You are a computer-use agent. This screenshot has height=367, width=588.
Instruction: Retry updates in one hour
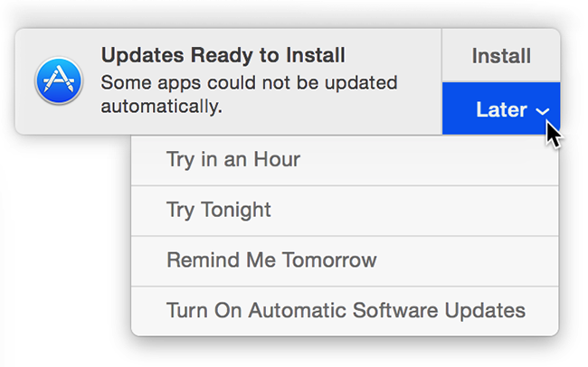[233, 160]
